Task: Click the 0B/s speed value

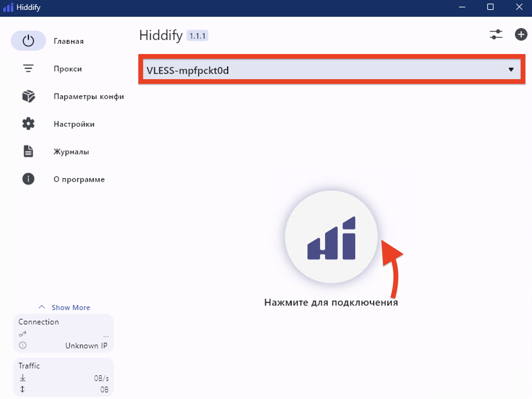Action: click(x=101, y=378)
